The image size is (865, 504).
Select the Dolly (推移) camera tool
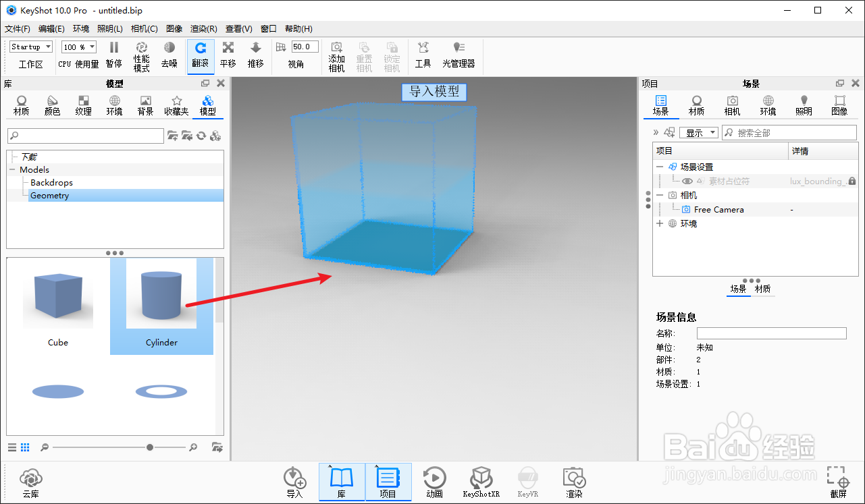tap(256, 55)
